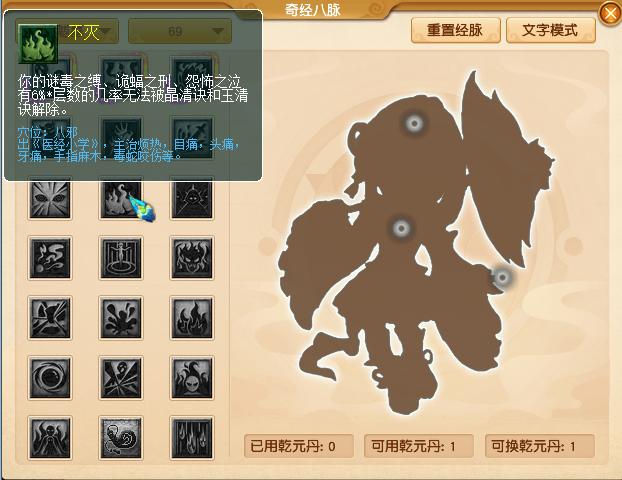
Task: Select the hooded figure in triangle skill icon
Action: tap(192, 198)
